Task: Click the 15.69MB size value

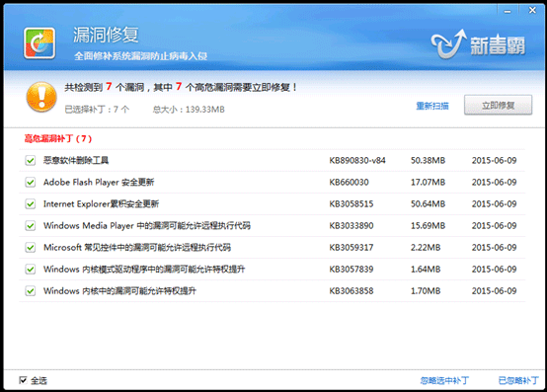Action: 429,226
